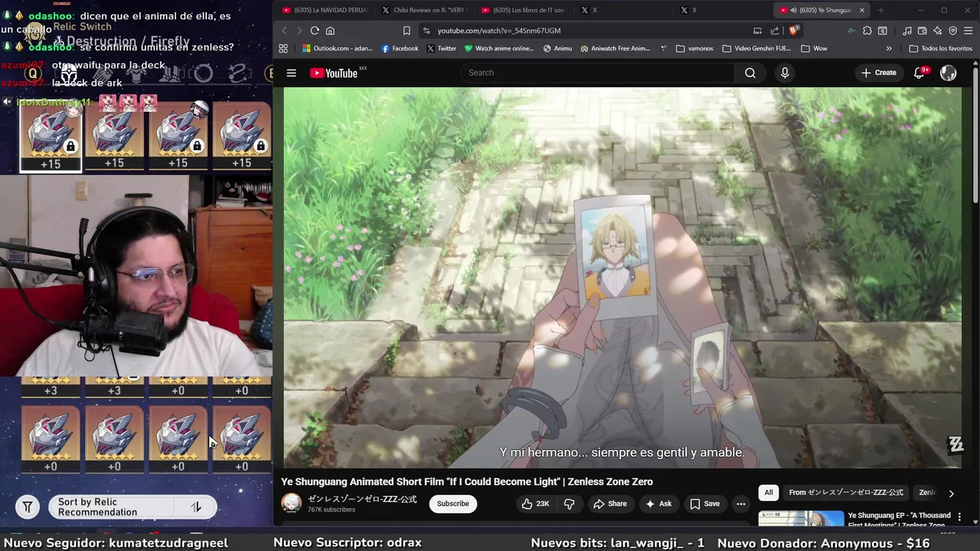Click the Ask button under video
Screen dimensions: 980x551
[x=658, y=504]
